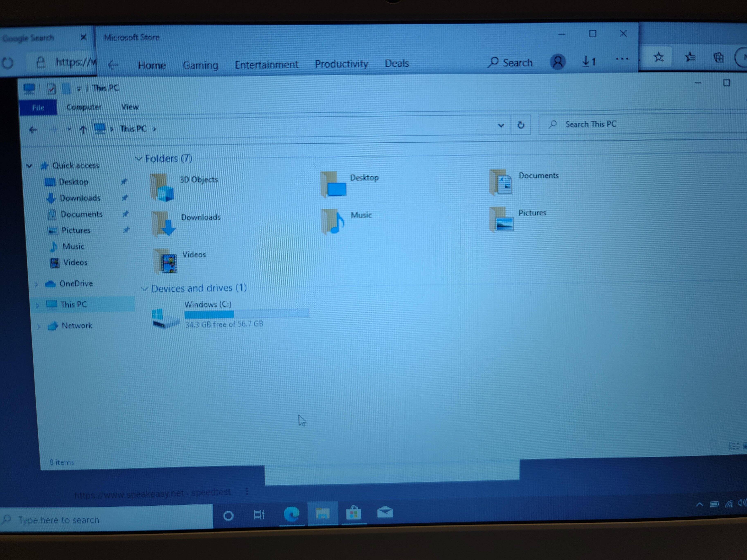Click the Properties checkmark quick access icon
Viewport: 747px width, 560px height.
point(51,89)
